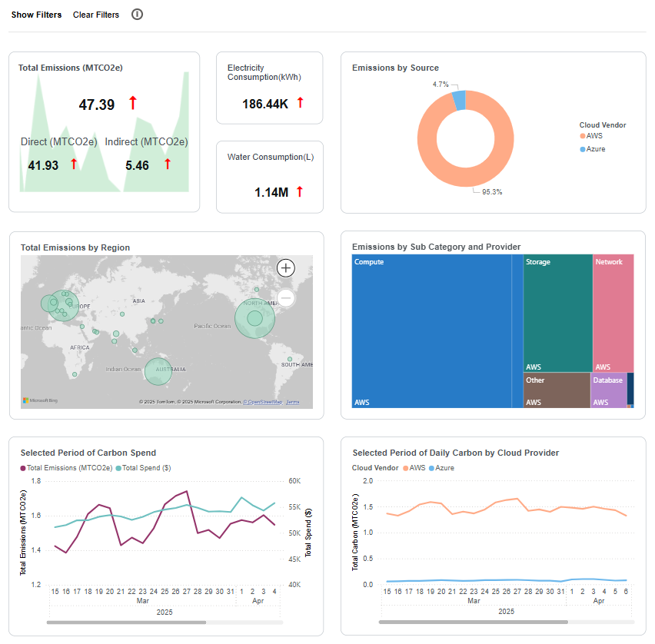The height and width of the screenshot is (644, 655).
Task: Click the red arrow beside 1.14M water
Action: [x=301, y=191]
